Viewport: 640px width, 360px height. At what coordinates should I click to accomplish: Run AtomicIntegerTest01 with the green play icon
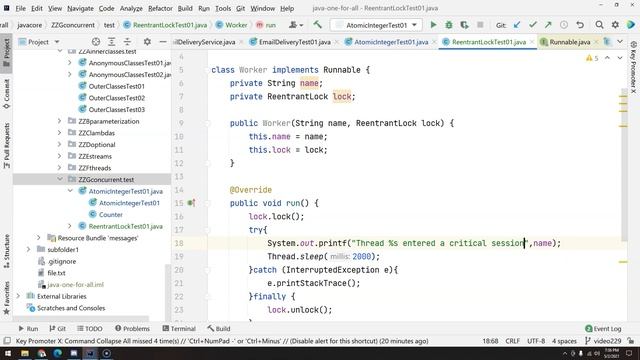click(433, 25)
